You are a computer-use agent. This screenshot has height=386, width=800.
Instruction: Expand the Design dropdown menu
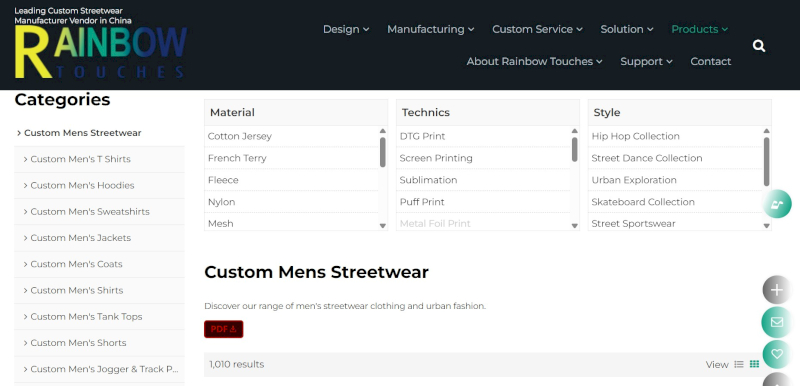(346, 29)
